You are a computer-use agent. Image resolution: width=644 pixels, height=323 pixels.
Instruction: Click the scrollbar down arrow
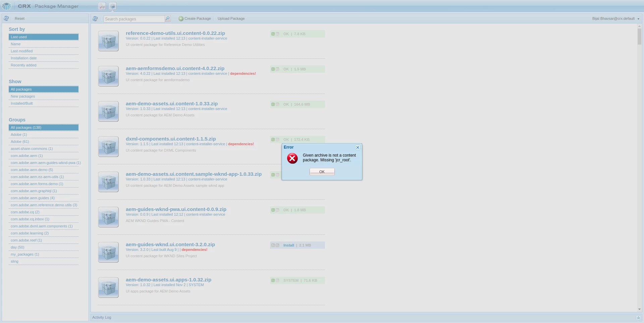point(639,309)
